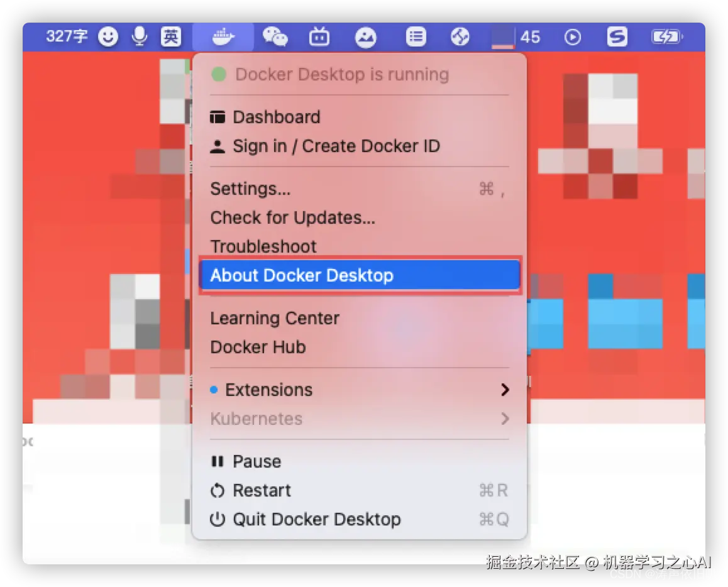Click the Docker whale menu bar icon

click(x=223, y=36)
